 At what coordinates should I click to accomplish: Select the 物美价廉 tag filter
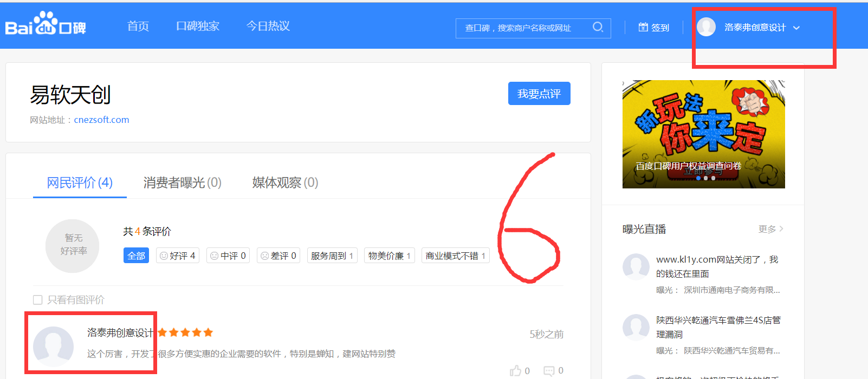[x=390, y=256]
